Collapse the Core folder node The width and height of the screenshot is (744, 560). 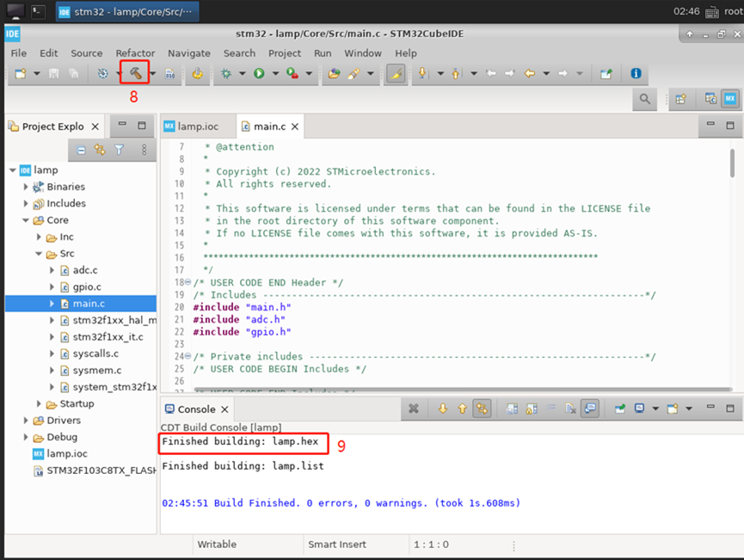[x=26, y=220]
